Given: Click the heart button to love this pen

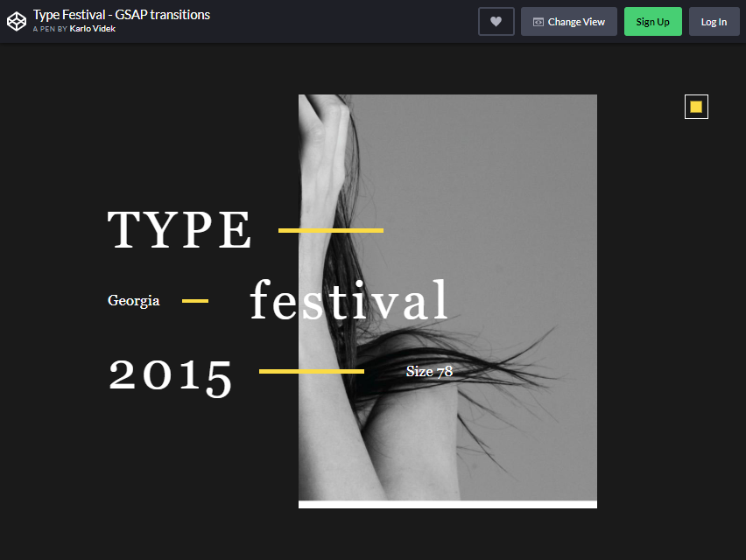Looking at the screenshot, I should [496, 21].
